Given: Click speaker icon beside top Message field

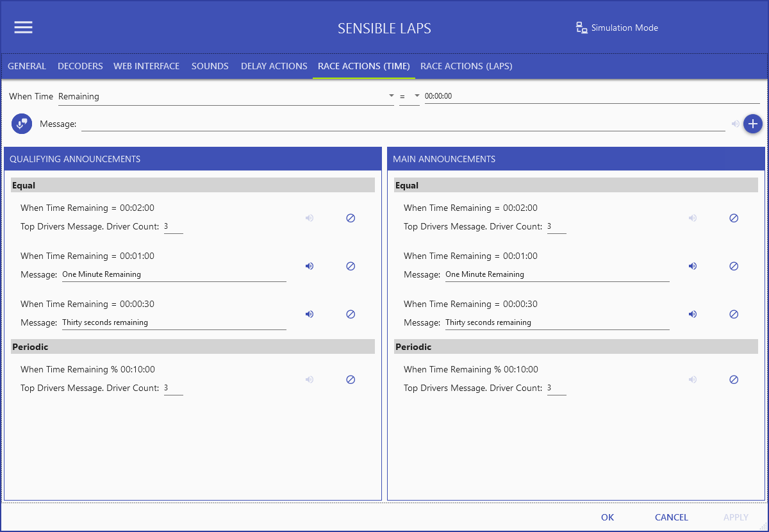Looking at the screenshot, I should [735, 124].
